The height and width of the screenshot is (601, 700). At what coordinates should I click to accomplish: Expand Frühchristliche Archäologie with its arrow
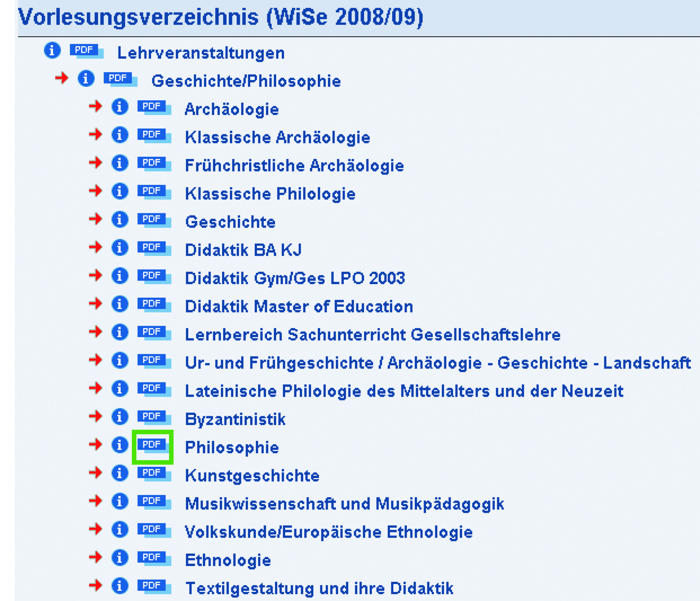click(x=95, y=163)
